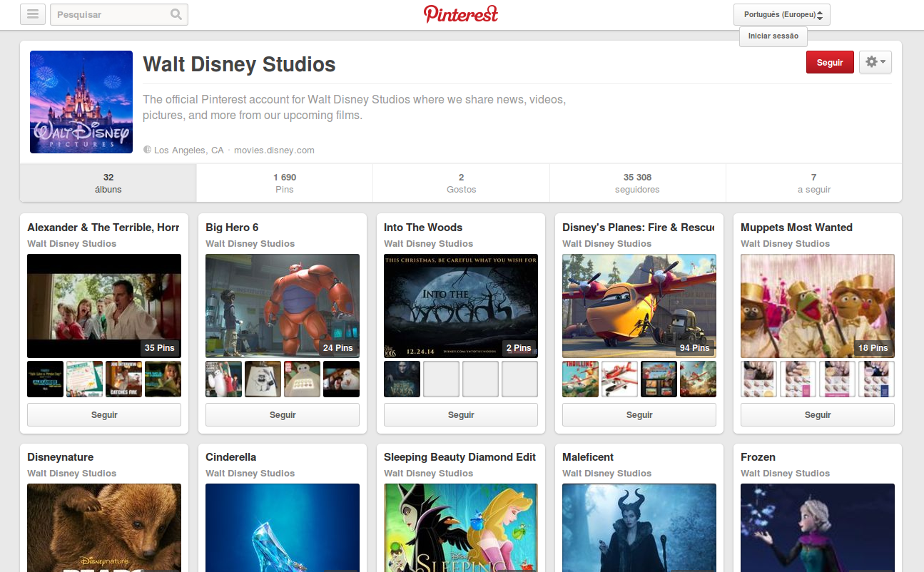Open the 2 Gostos tab
This screenshot has width=924, height=572.
(x=461, y=183)
